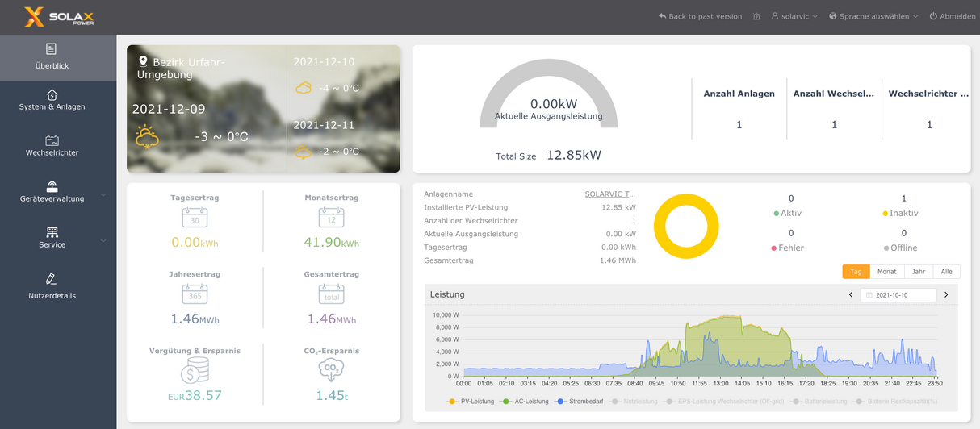
Task: Switch chart to the Jahr tab
Action: tap(918, 272)
